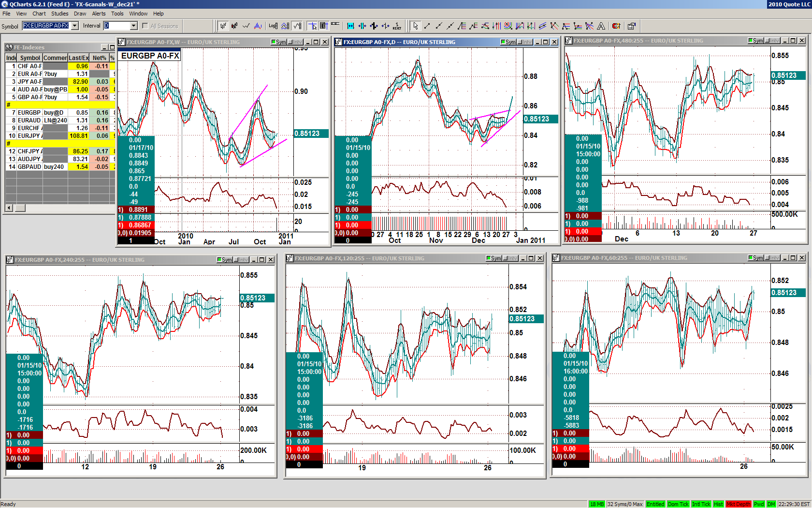This screenshot has height=508, width=812.
Task: Open the Symbol dropdown list
Action: [x=75, y=26]
